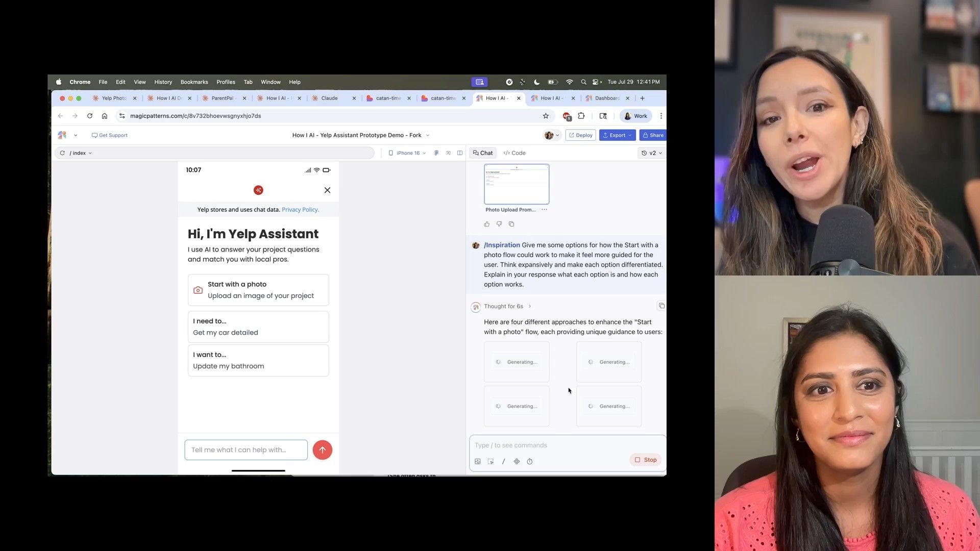Screen dimensions: 980x551
Task: Select 'Start with a photo' option
Action: coord(258,290)
